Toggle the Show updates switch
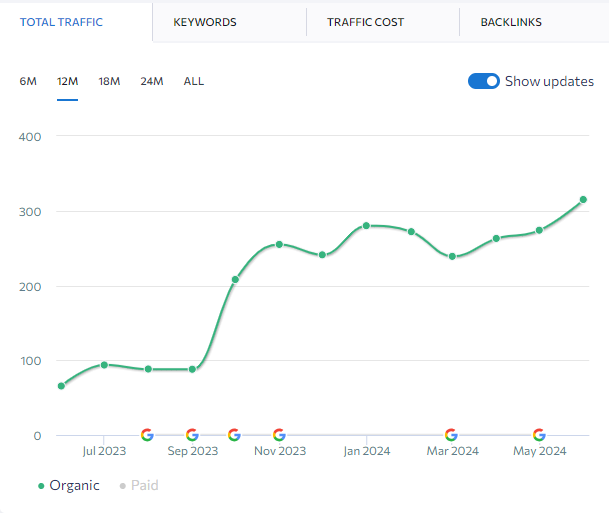This screenshot has width=609, height=513. click(484, 82)
